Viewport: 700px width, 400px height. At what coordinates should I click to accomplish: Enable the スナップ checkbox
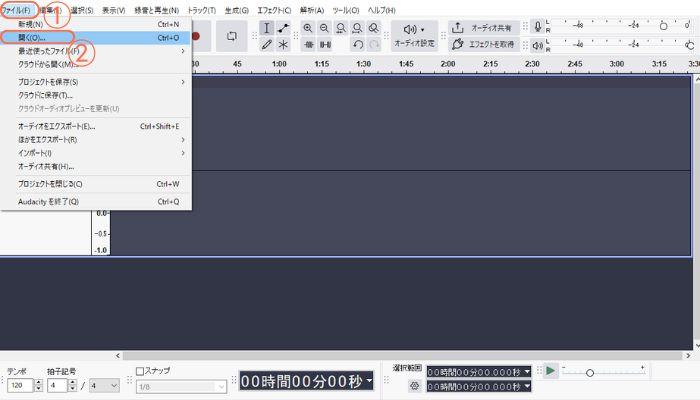pos(140,371)
